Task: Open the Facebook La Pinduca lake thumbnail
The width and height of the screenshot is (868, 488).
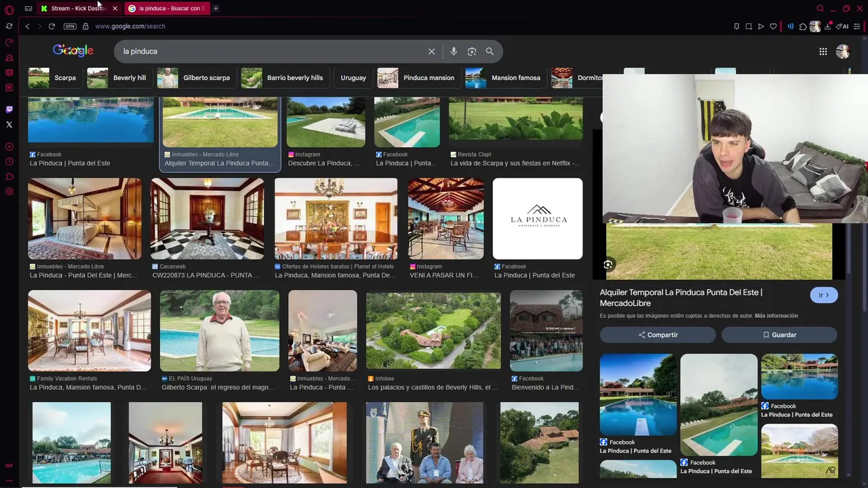Action: tap(91, 121)
